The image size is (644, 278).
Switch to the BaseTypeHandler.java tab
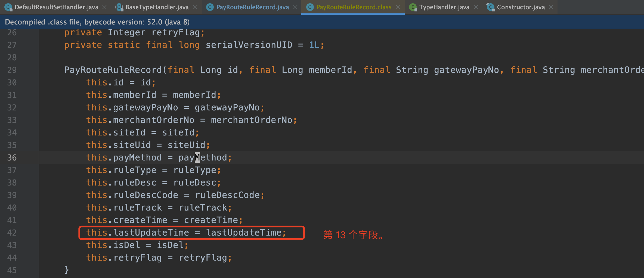click(157, 7)
